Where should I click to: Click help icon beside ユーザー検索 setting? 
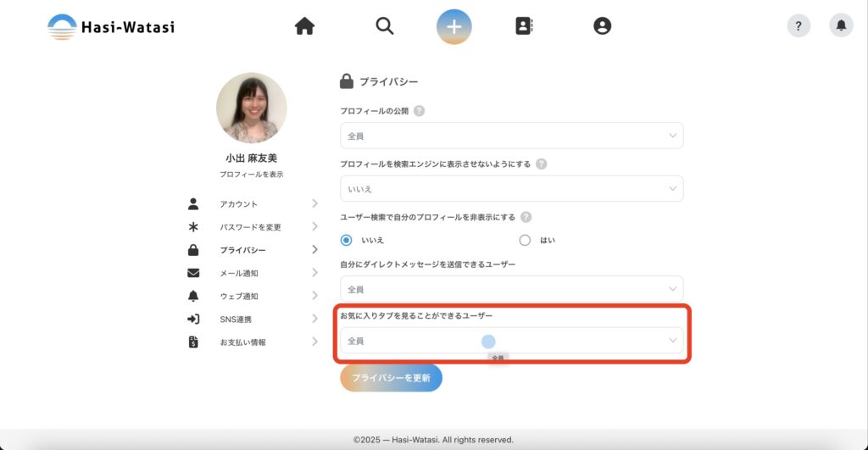click(x=526, y=217)
